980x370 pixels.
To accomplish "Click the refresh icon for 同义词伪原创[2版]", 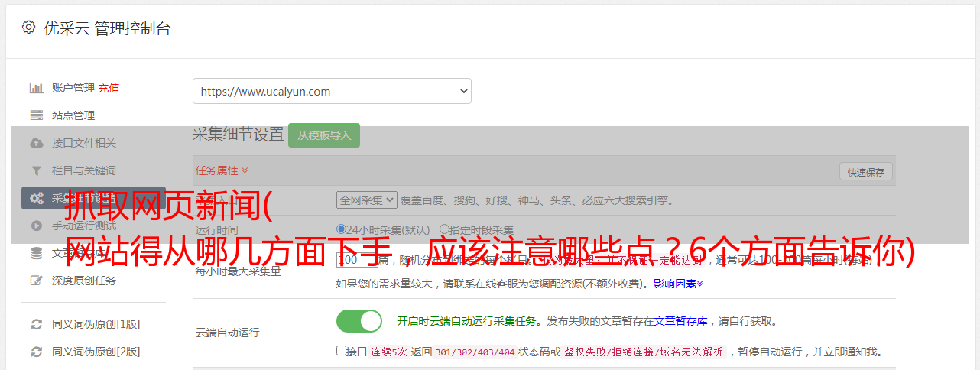I will pos(36,352).
